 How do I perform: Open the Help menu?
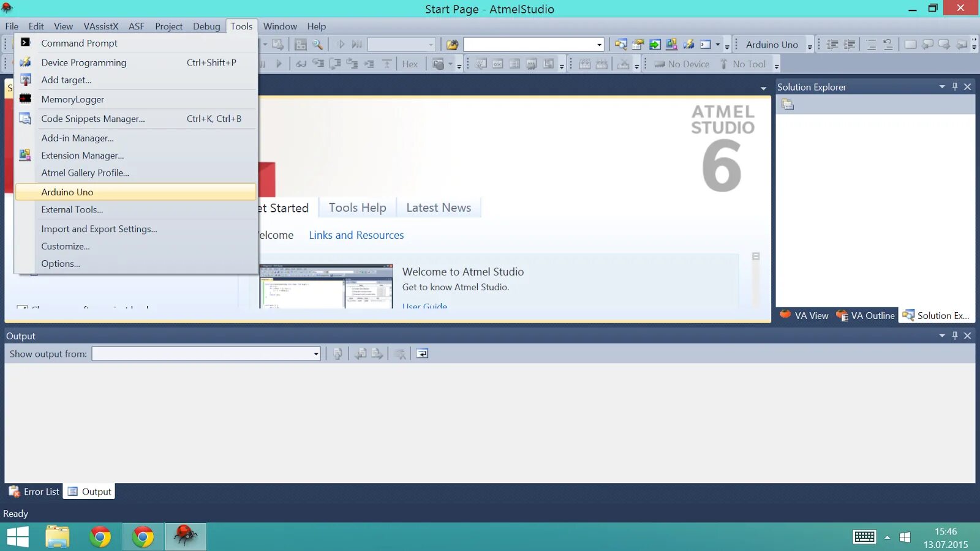coord(317,26)
